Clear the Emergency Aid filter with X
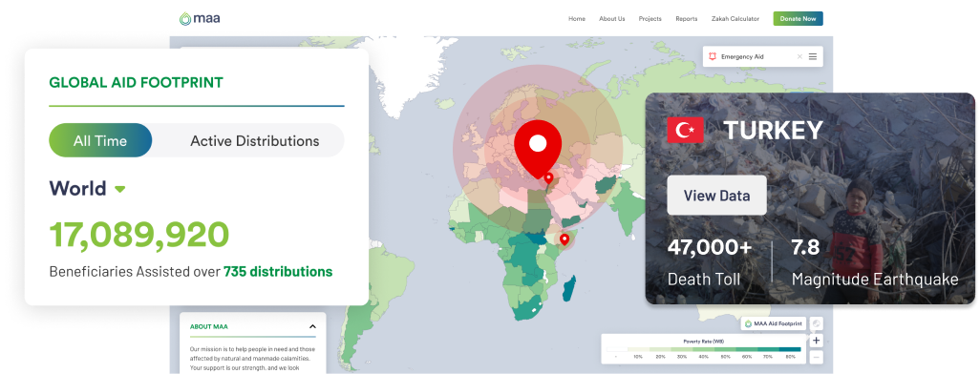Image resolution: width=980 pixels, height=374 pixels. pyautogui.click(x=799, y=57)
